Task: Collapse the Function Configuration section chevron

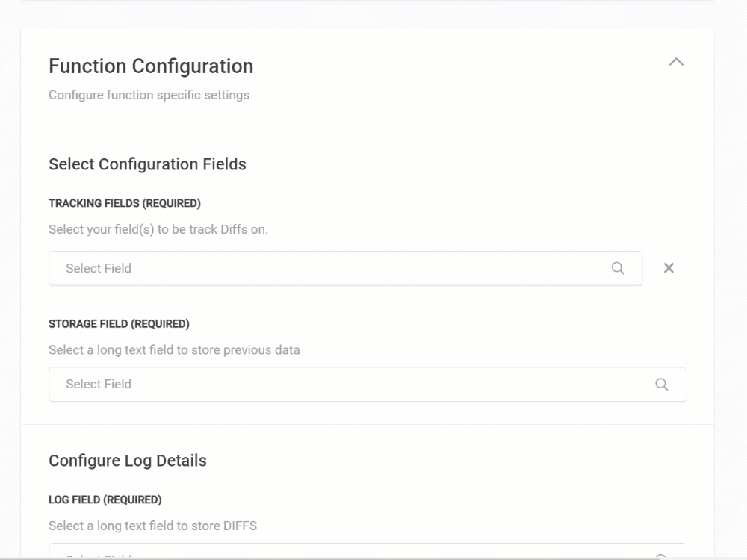Action: pos(676,63)
